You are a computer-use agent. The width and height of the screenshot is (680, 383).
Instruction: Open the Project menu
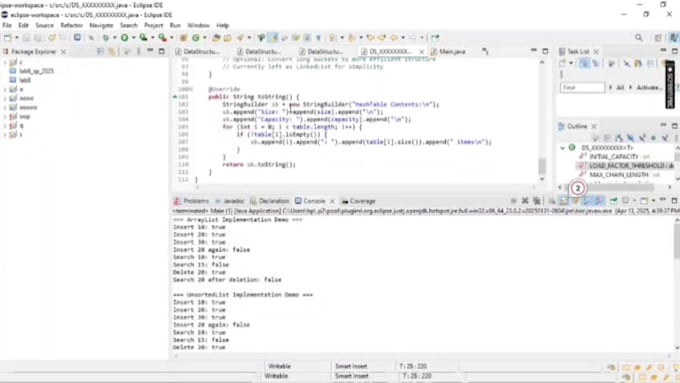tap(154, 25)
